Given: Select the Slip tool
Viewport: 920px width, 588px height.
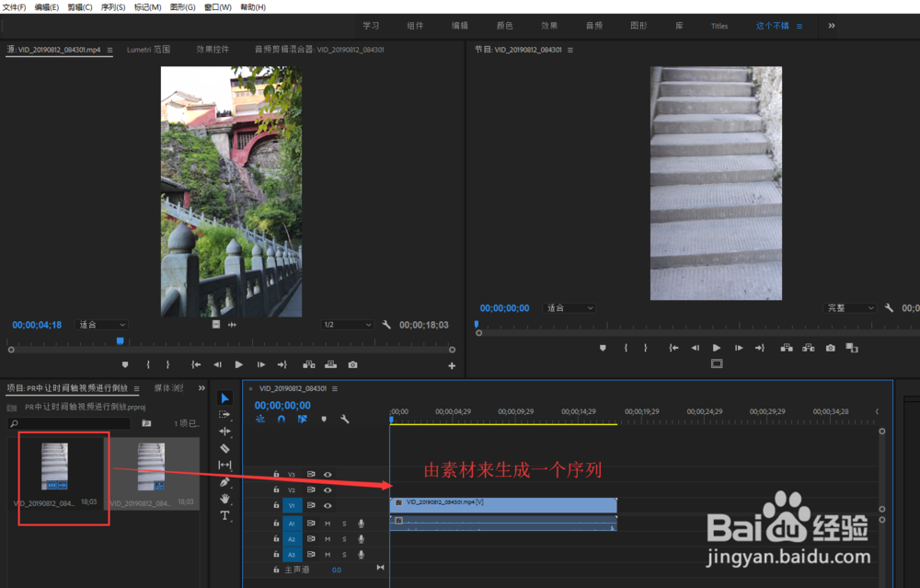Looking at the screenshot, I should tap(224, 465).
